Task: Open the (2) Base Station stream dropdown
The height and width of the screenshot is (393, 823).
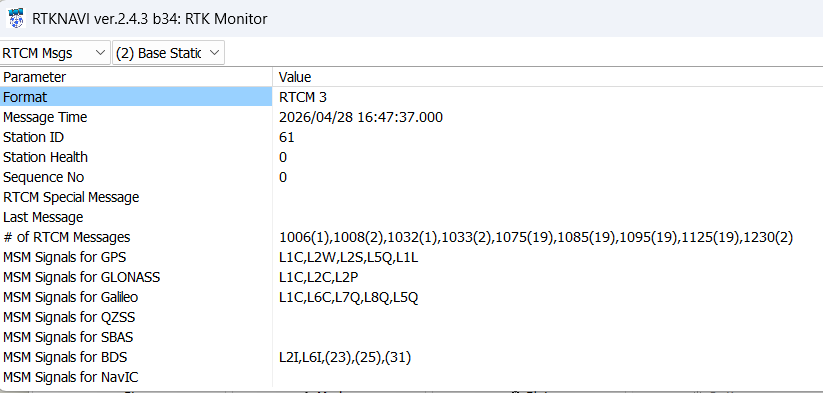Action: tap(168, 53)
